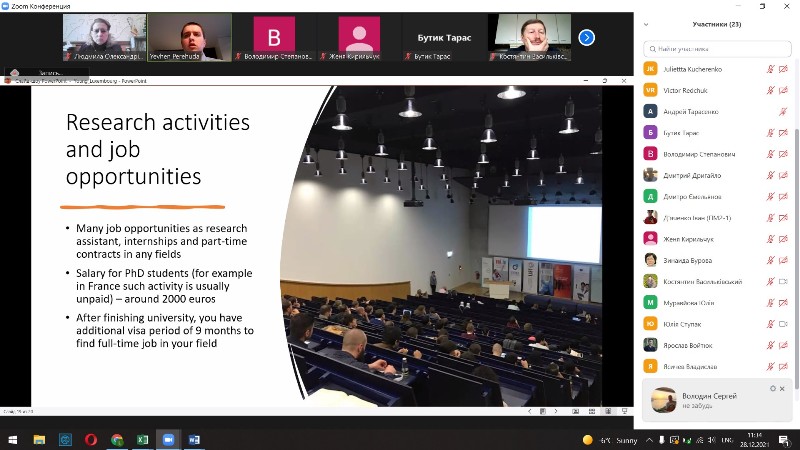Click Юлія Ступак's muted microphone icon
Image resolution: width=800 pixels, height=450 pixels.
point(770,324)
